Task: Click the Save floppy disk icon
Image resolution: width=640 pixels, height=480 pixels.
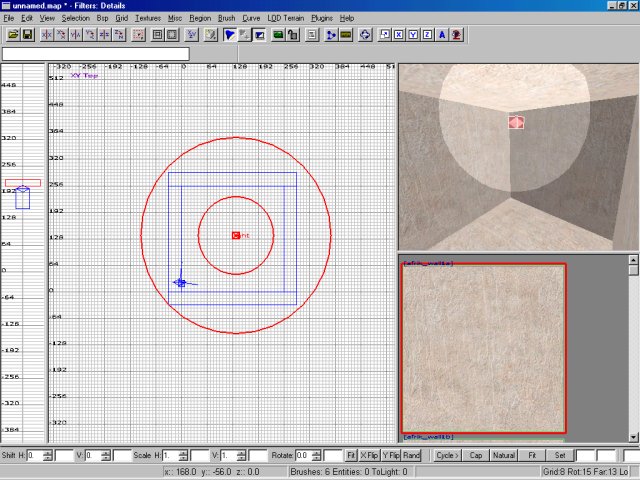Action: click(x=27, y=34)
